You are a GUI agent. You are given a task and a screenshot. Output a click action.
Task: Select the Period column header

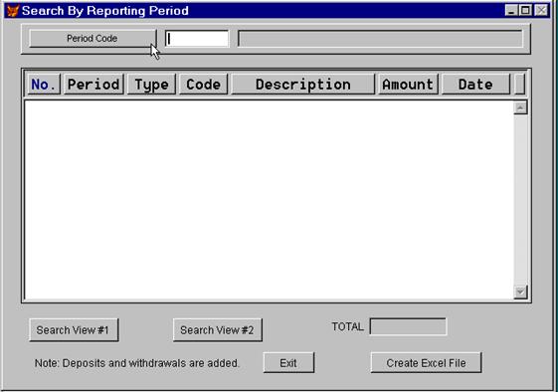(x=93, y=85)
